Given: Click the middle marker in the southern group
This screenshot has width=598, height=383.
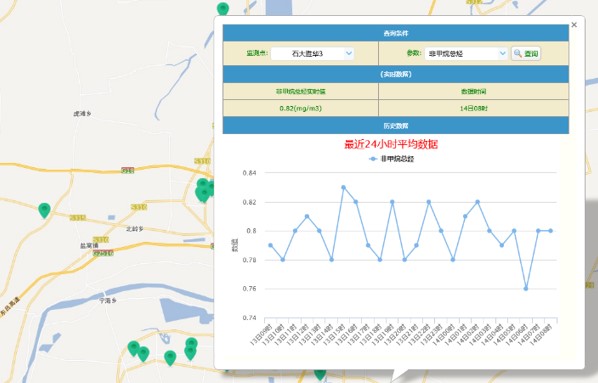Looking at the screenshot, I should click(x=170, y=357).
